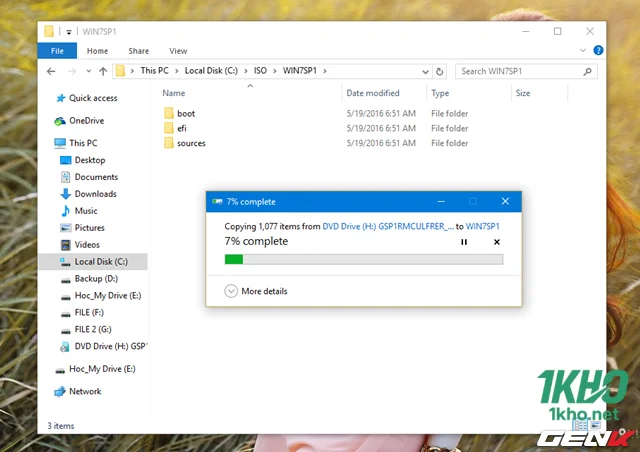Cancel the copy with the X button
The image size is (640, 452).
point(497,242)
